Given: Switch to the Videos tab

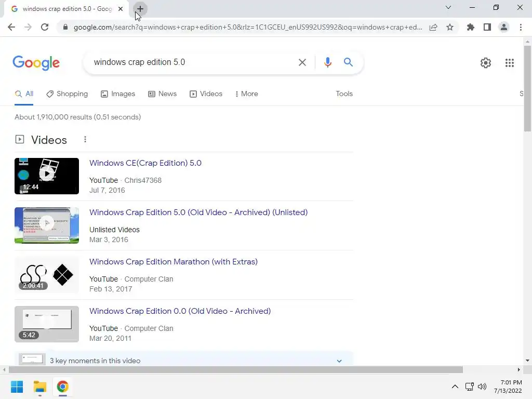Looking at the screenshot, I should [206, 94].
